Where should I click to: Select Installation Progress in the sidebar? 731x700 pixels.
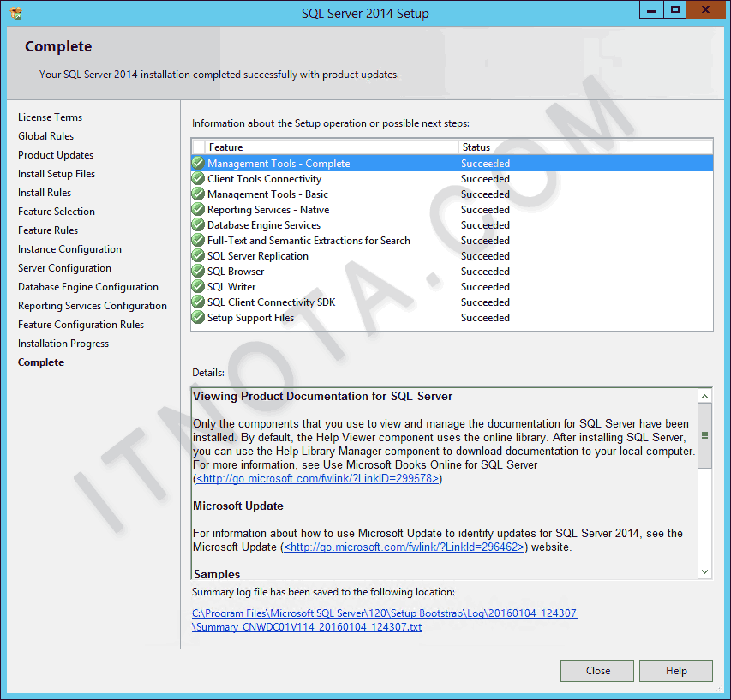(63, 343)
